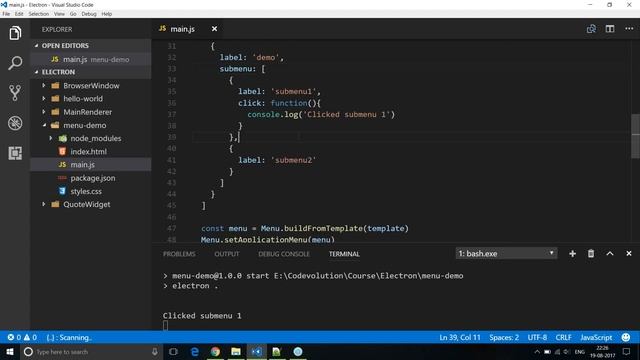The height and width of the screenshot is (360, 640).
Task: Create a new terminal with plus icon
Action: coord(572,253)
